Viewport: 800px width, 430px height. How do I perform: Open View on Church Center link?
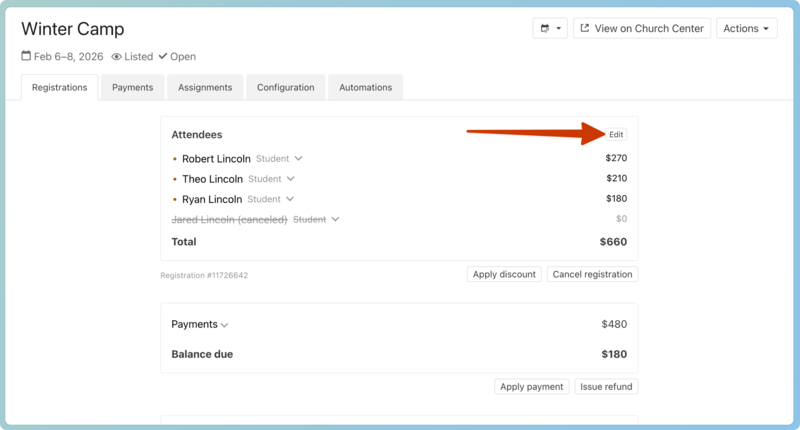click(x=641, y=29)
